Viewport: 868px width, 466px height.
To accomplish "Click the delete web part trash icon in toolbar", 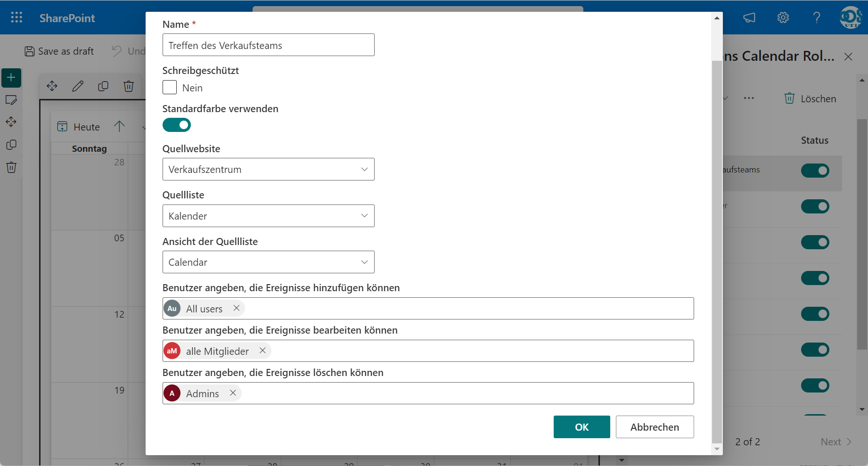I will [129, 86].
